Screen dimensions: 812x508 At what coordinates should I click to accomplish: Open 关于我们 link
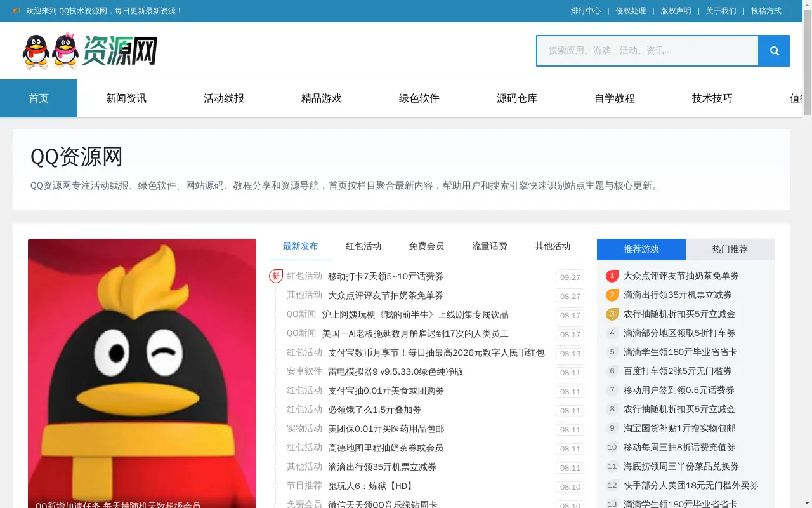(x=721, y=11)
